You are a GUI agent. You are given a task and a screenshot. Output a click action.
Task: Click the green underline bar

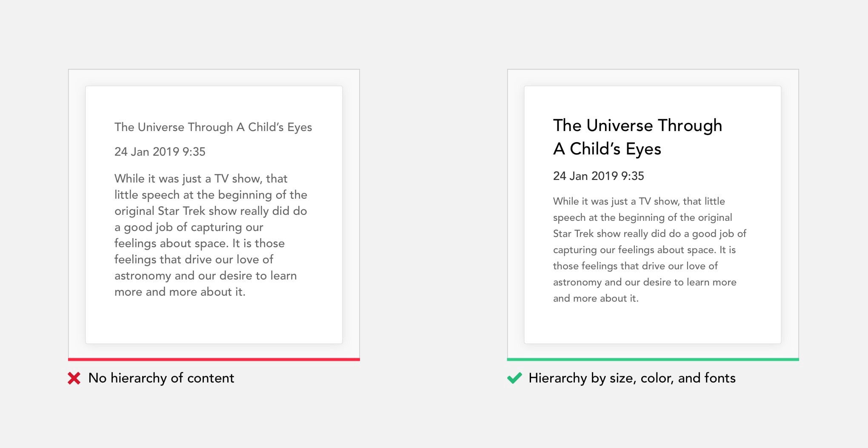653,360
